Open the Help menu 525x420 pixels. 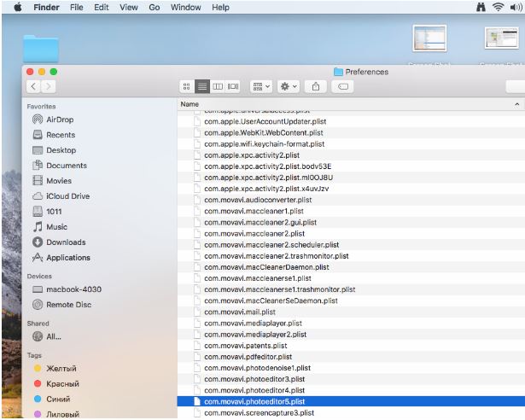tap(220, 8)
